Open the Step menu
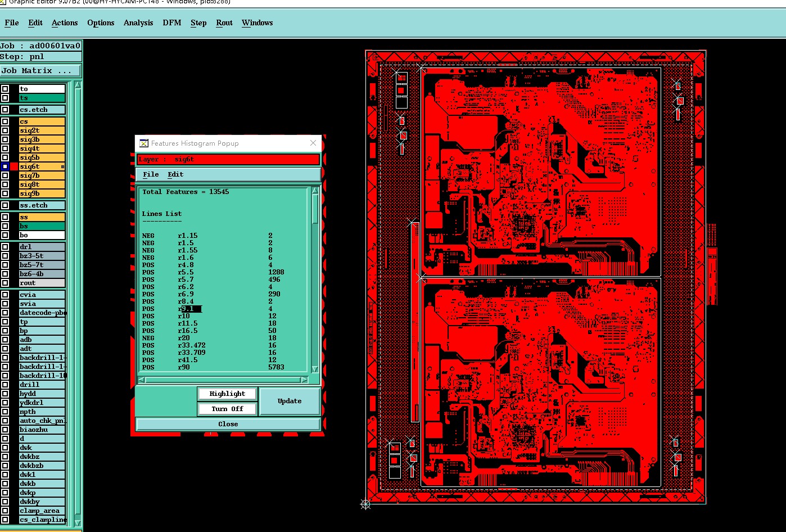786x532 pixels. click(198, 23)
